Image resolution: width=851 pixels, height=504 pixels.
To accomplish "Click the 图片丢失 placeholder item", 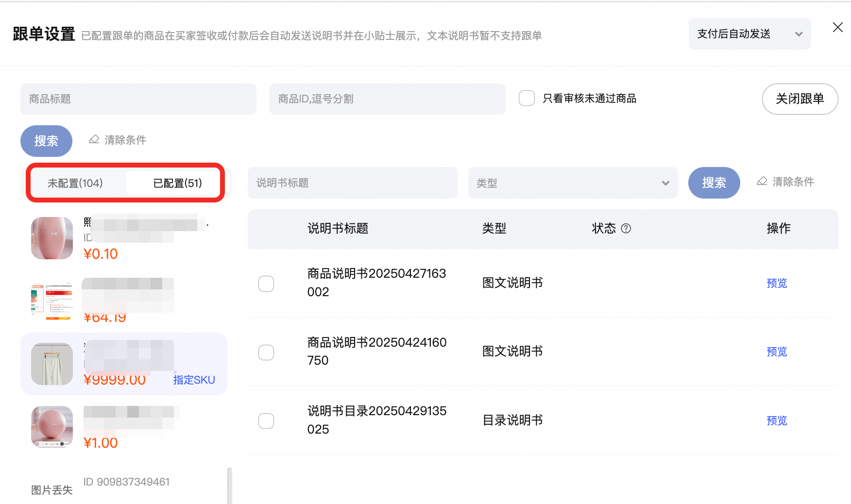I will pyautogui.click(x=52, y=490).
